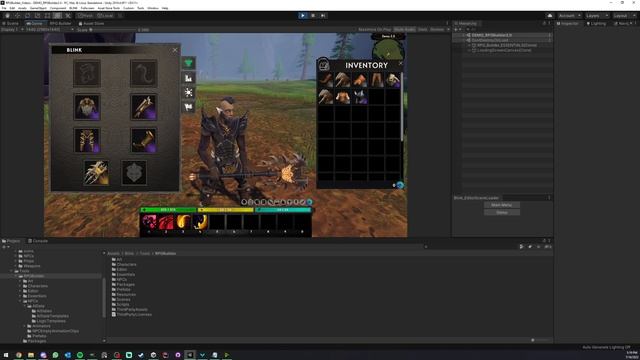This screenshot has height=360, width=640.
Task: Collapse the RPGBuilder folder in project tree
Action: pos(17,276)
